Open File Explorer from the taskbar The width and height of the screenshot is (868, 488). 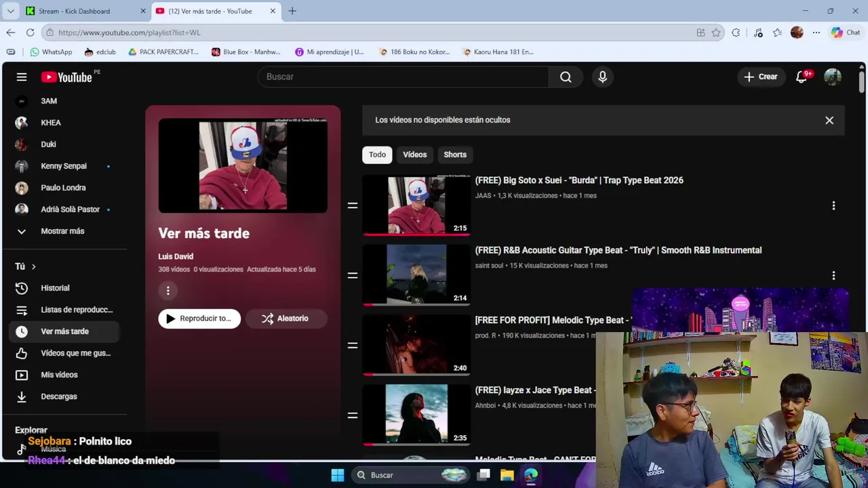point(507,475)
